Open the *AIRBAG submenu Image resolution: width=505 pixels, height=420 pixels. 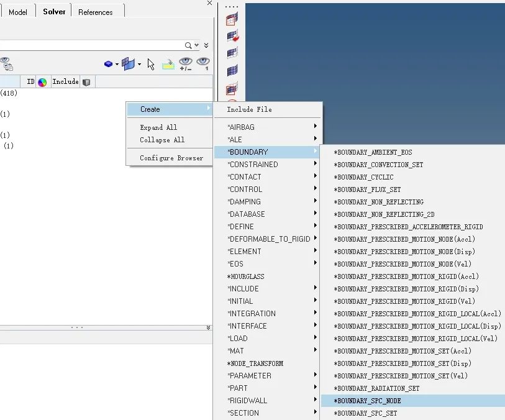tap(268, 127)
